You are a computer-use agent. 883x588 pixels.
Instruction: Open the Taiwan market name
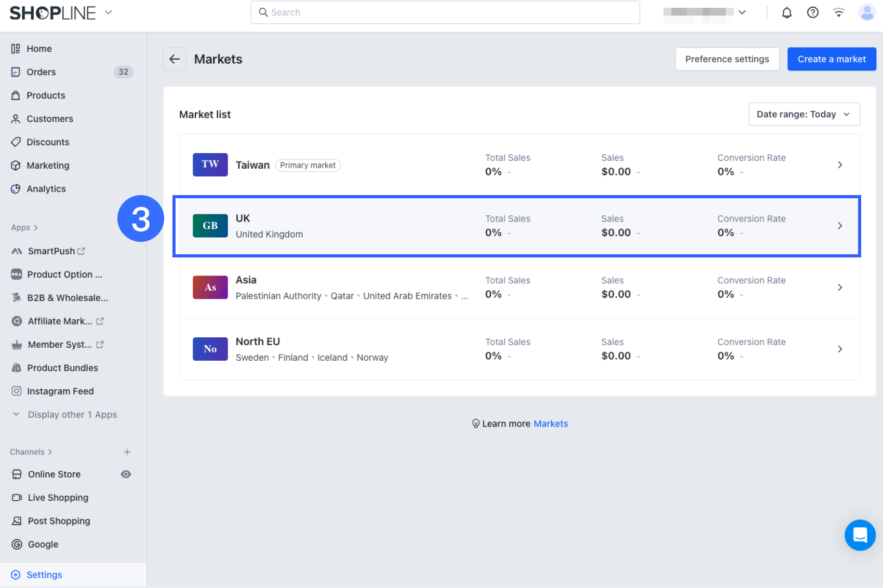coord(253,165)
